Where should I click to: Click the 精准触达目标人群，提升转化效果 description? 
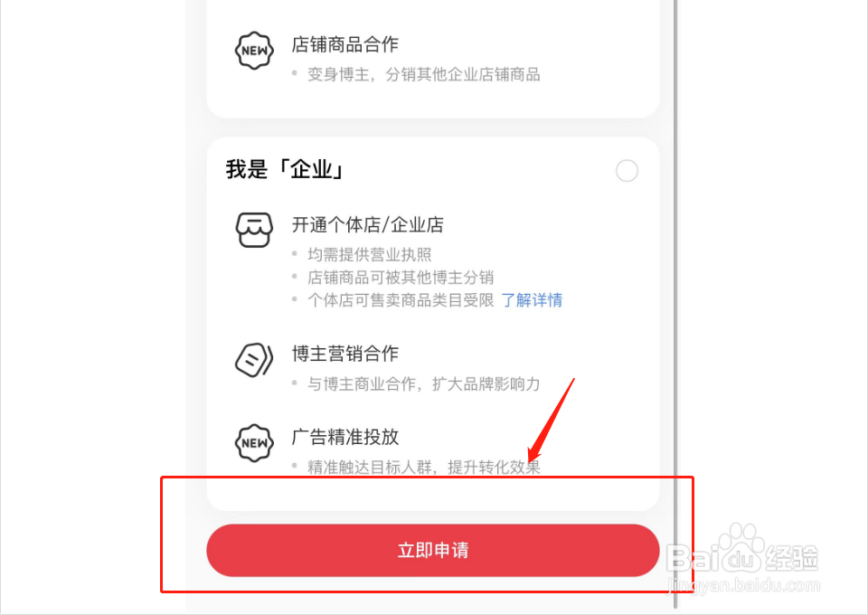click(423, 468)
